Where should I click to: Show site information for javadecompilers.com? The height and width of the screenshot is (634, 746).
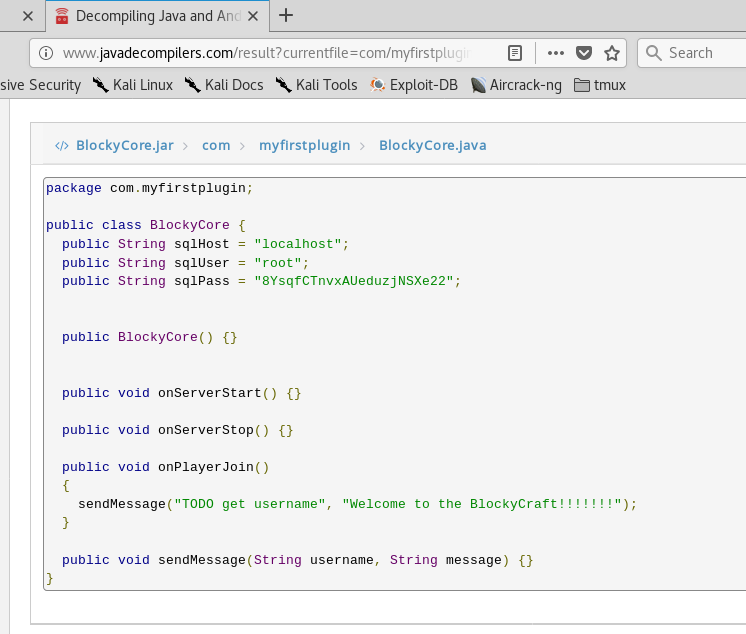click(x=45, y=53)
